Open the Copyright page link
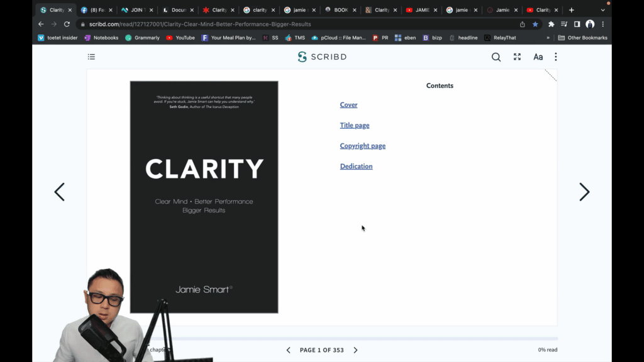The height and width of the screenshot is (362, 644). pos(363,146)
